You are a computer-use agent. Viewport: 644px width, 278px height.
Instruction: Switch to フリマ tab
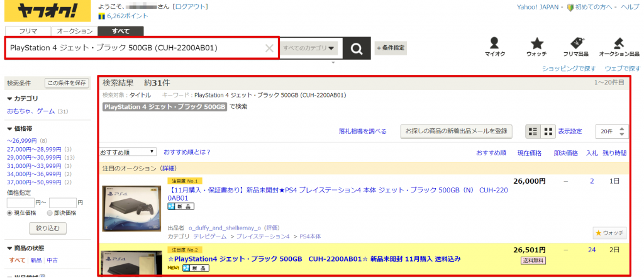28,31
